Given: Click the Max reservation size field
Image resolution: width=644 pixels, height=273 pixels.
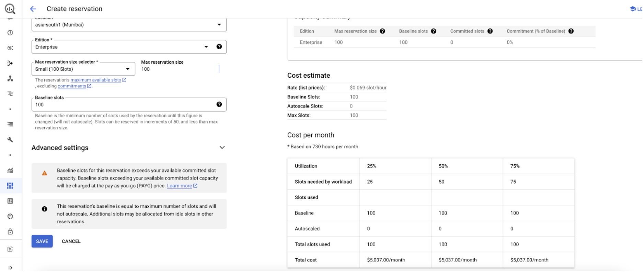Looking at the screenshot, I should point(180,69).
